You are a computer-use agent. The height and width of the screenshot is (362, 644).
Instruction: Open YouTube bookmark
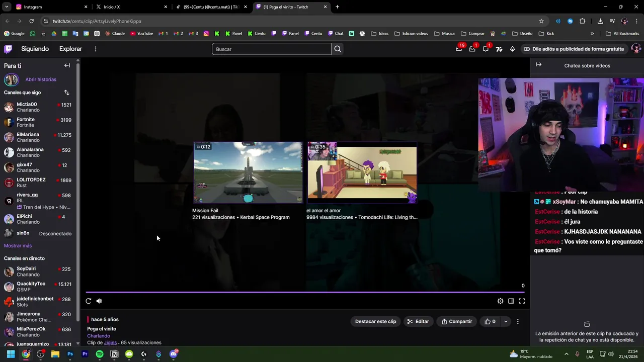point(141,34)
